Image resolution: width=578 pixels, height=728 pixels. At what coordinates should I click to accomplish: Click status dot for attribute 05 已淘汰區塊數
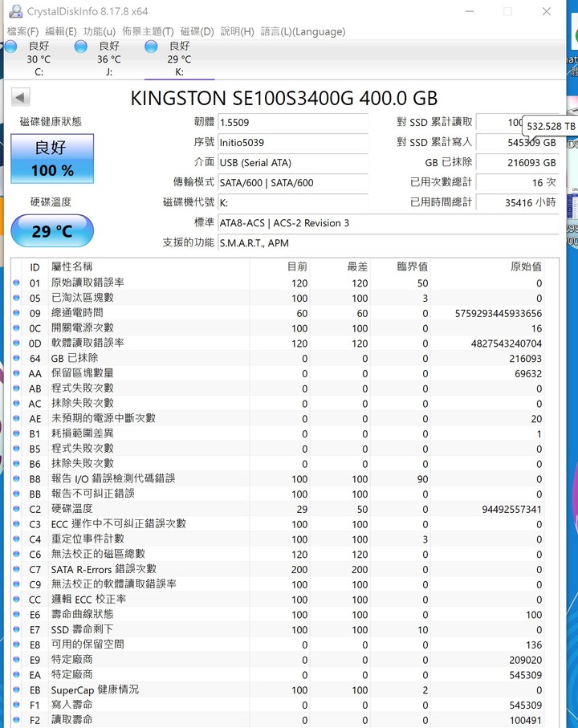click(x=17, y=298)
